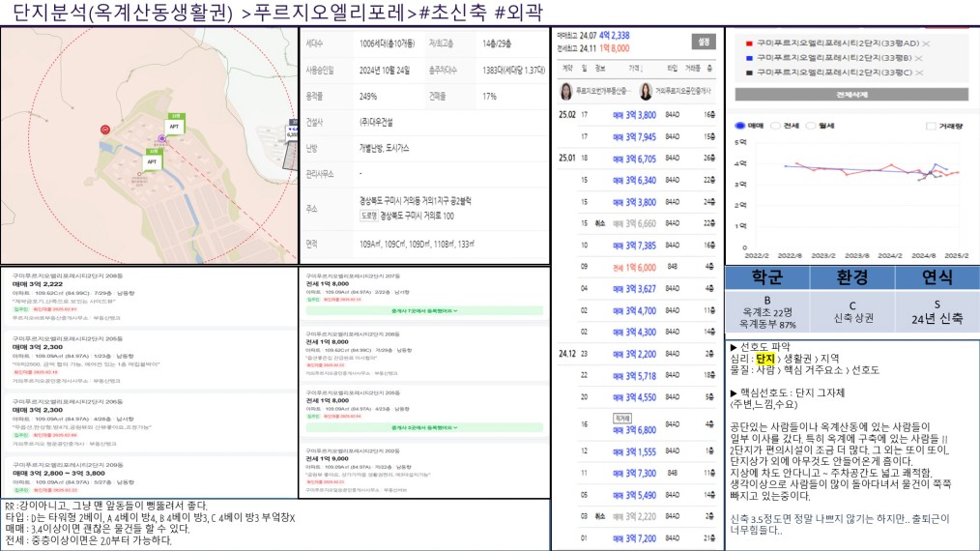The image size is (980, 551).
Task: Select the 연식 header tab
Action: point(937,277)
